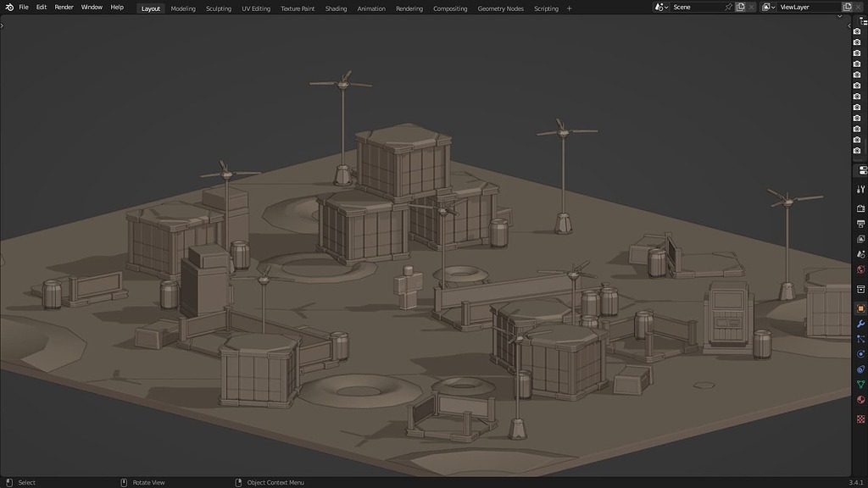868x488 pixels.
Task: Open the Particle Properties icon
Action: tap(860, 339)
